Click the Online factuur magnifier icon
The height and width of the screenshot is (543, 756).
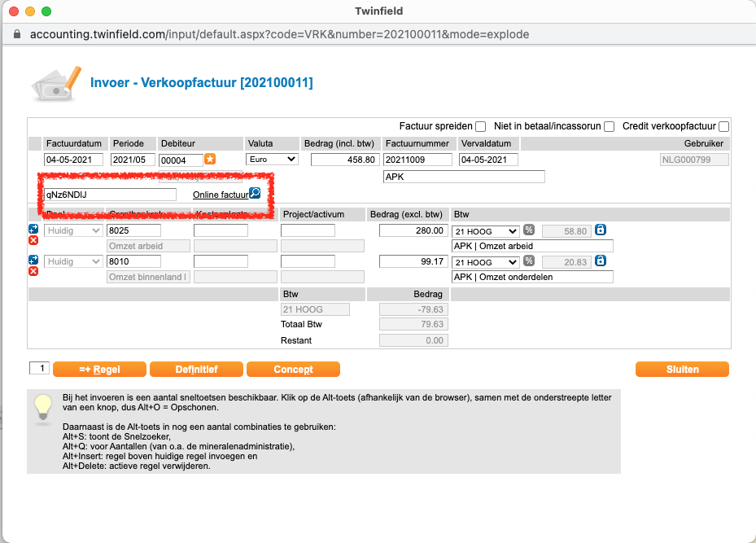click(x=255, y=194)
